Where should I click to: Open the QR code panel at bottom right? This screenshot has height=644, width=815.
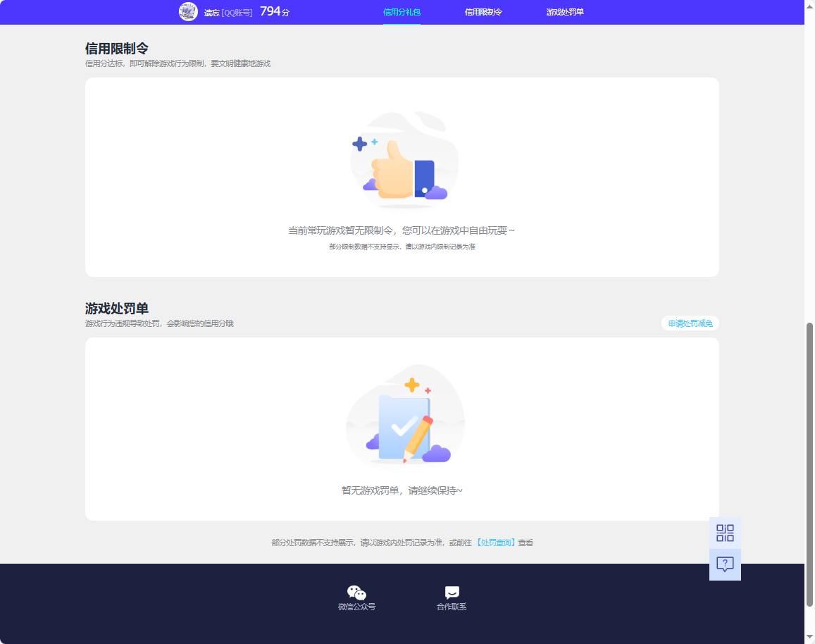click(725, 534)
